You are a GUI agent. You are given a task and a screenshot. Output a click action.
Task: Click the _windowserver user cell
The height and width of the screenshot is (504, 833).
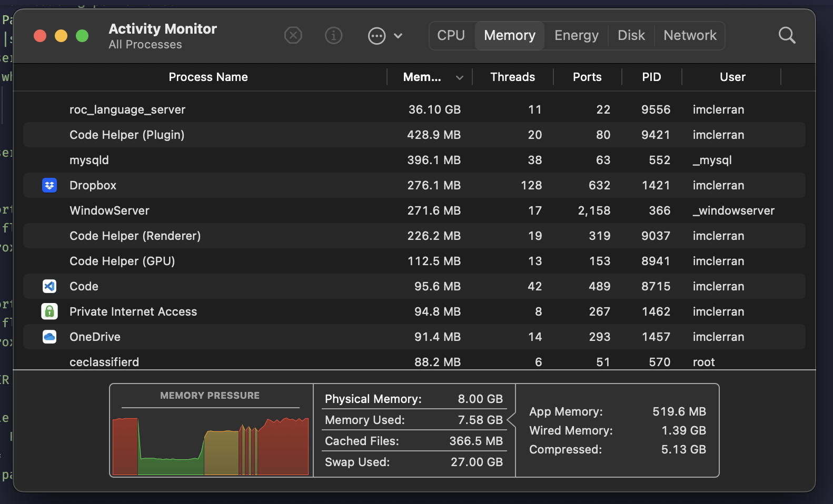pyautogui.click(x=733, y=210)
